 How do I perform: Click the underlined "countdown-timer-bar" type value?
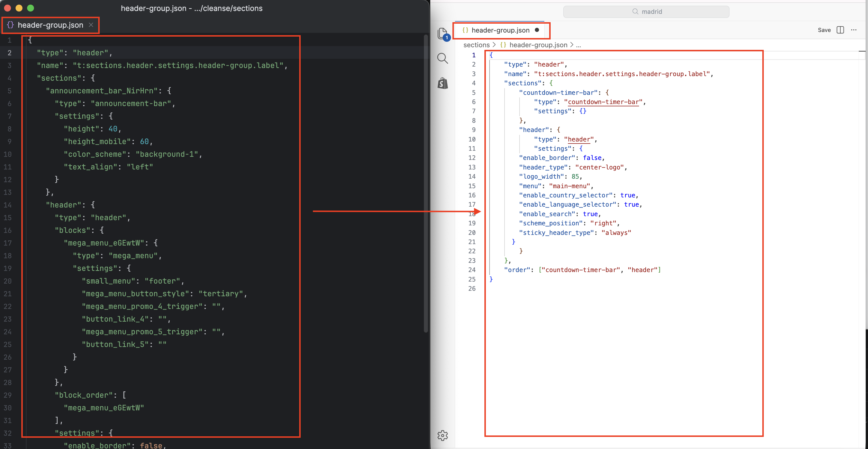(x=603, y=102)
